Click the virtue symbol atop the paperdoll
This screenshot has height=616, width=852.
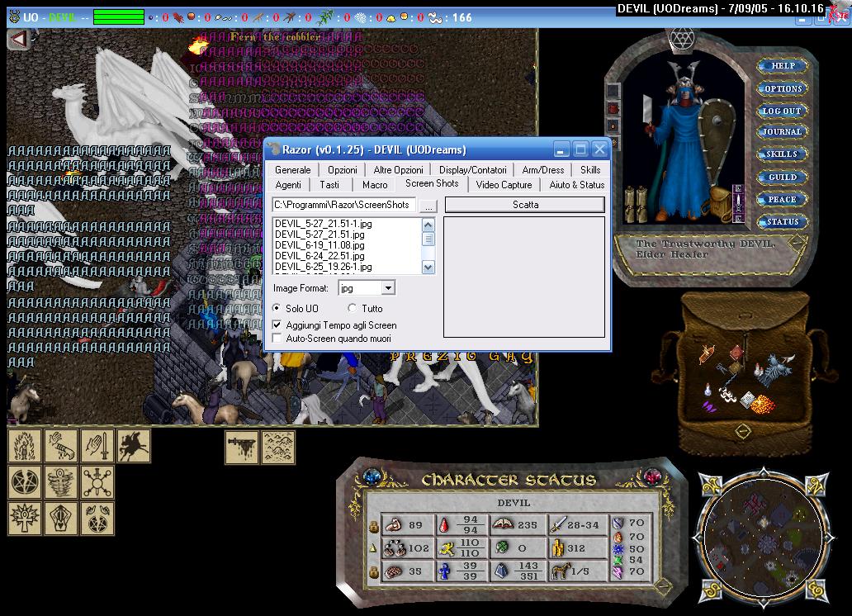[x=681, y=38]
